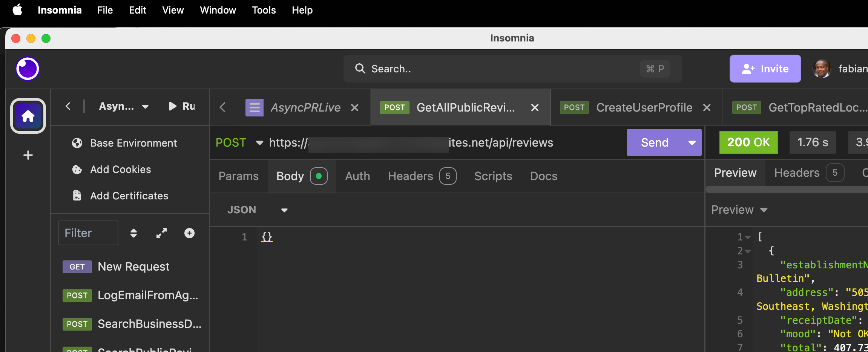
Task: Open the Insomnia app menu
Action: click(x=60, y=10)
